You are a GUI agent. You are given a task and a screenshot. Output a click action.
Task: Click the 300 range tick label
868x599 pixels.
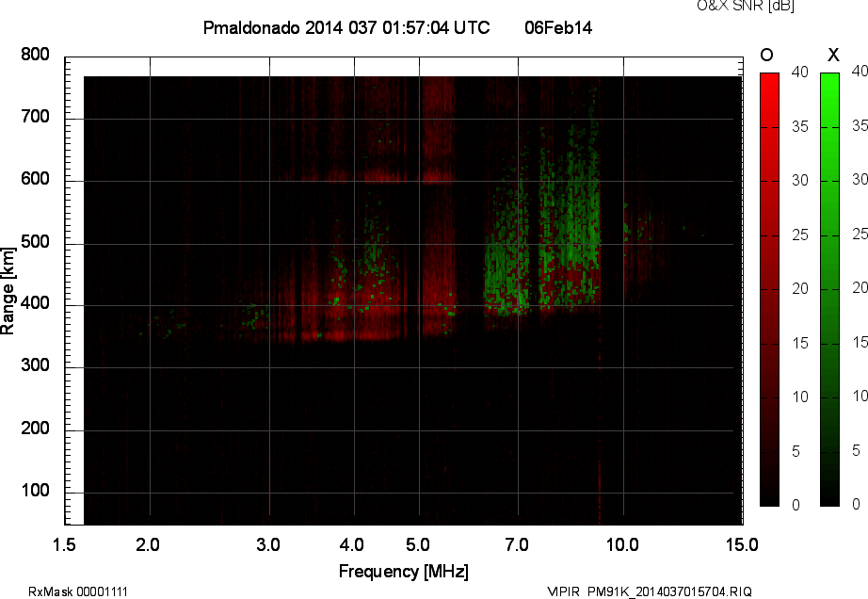coord(36,365)
